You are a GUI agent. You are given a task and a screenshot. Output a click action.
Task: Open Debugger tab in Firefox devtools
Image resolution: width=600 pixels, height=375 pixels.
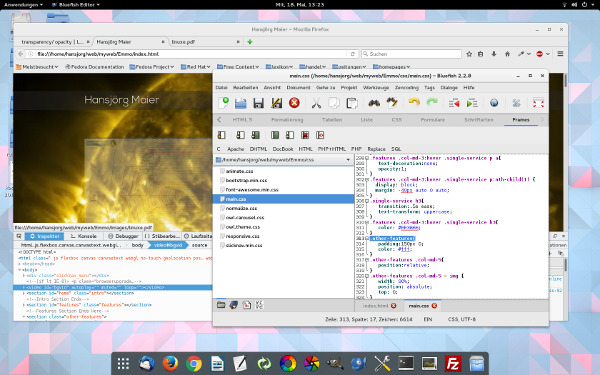(123, 236)
